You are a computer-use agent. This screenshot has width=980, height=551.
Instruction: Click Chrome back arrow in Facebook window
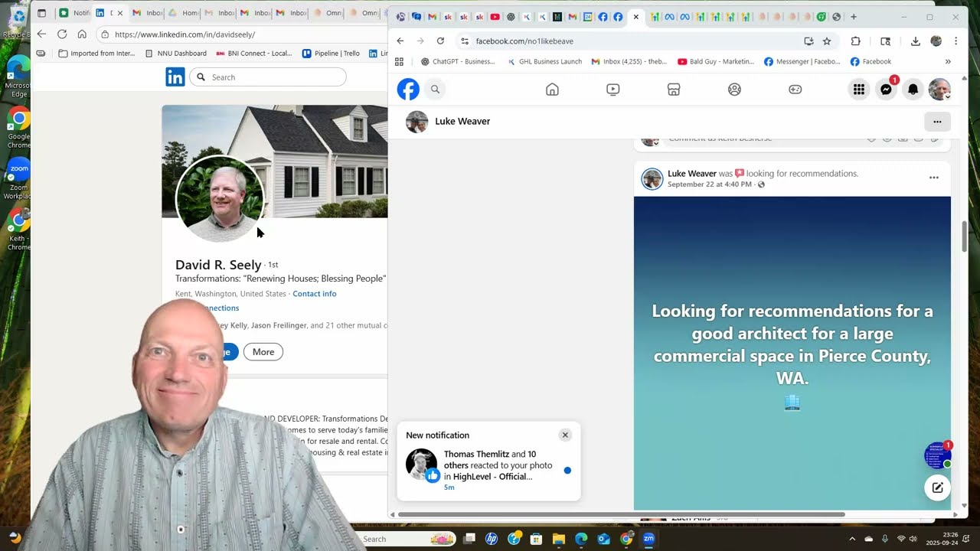point(400,41)
